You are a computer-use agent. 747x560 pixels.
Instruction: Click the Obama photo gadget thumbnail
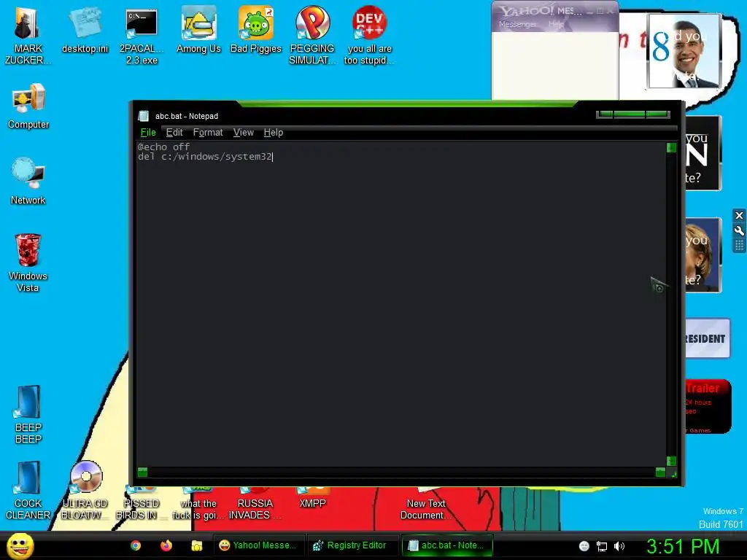pyautogui.click(x=684, y=51)
